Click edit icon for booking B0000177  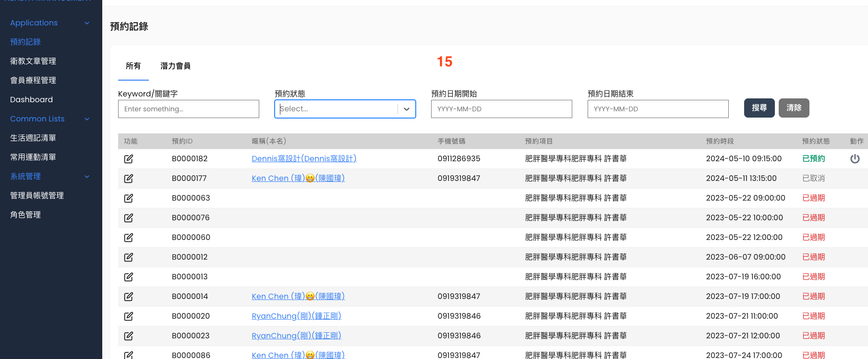point(128,179)
